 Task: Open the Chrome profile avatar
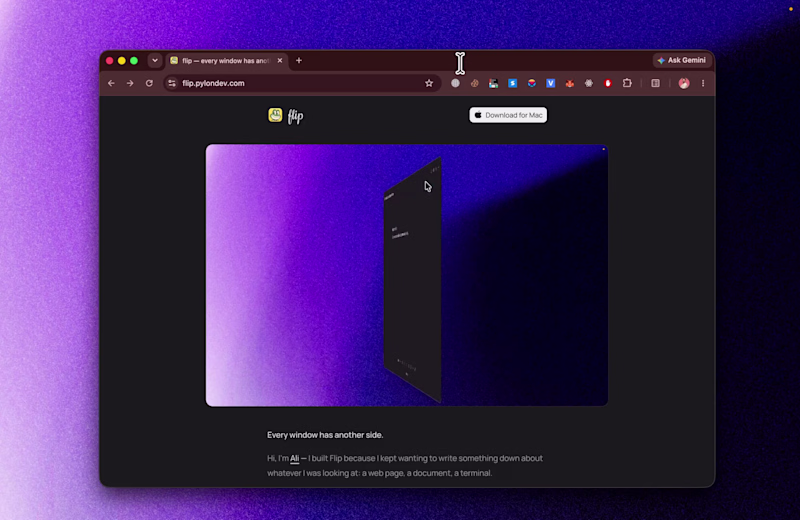[x=684, y=83]
